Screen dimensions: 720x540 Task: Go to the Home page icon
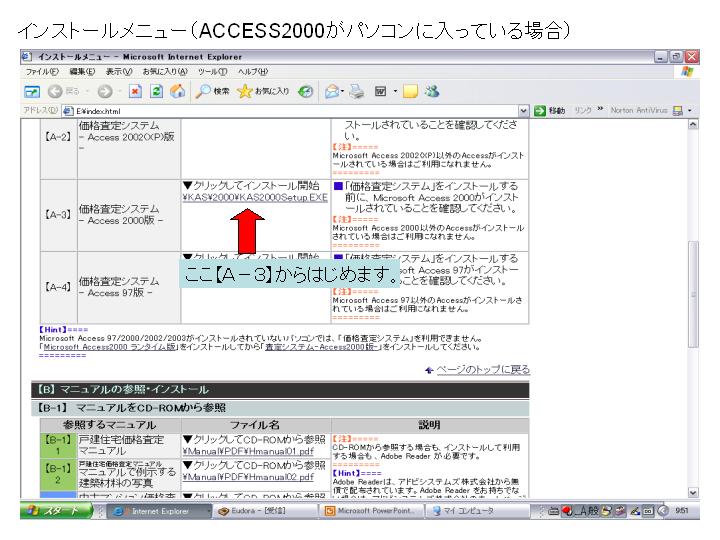[177, 91]
